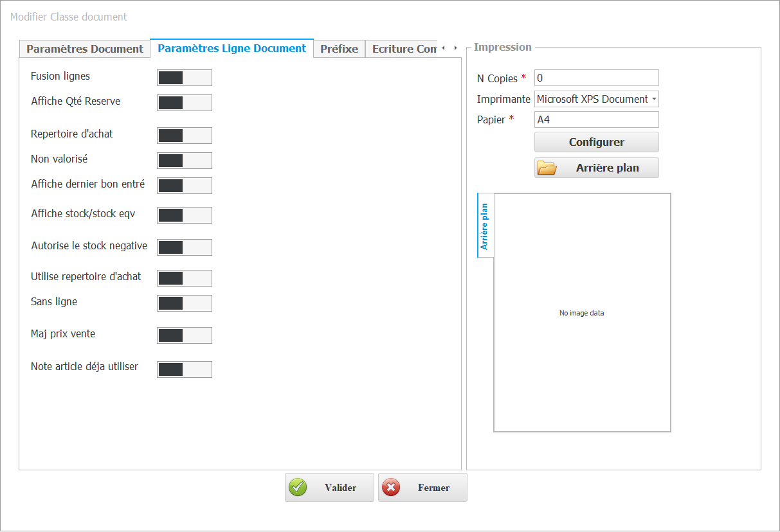This screenshot has width=780, height=532.
Task: Click the left tab-scroll arrow icon
Action: coord(444,48)
